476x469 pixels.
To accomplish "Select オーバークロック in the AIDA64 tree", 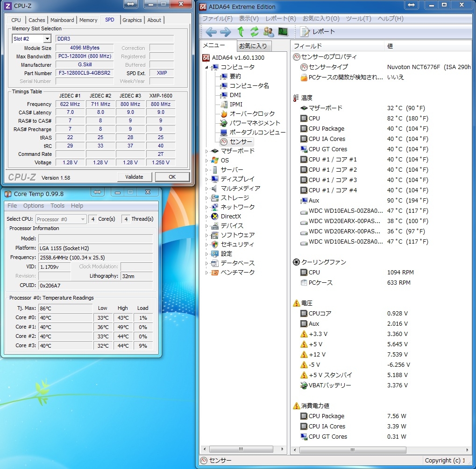I will click(252, 114).
